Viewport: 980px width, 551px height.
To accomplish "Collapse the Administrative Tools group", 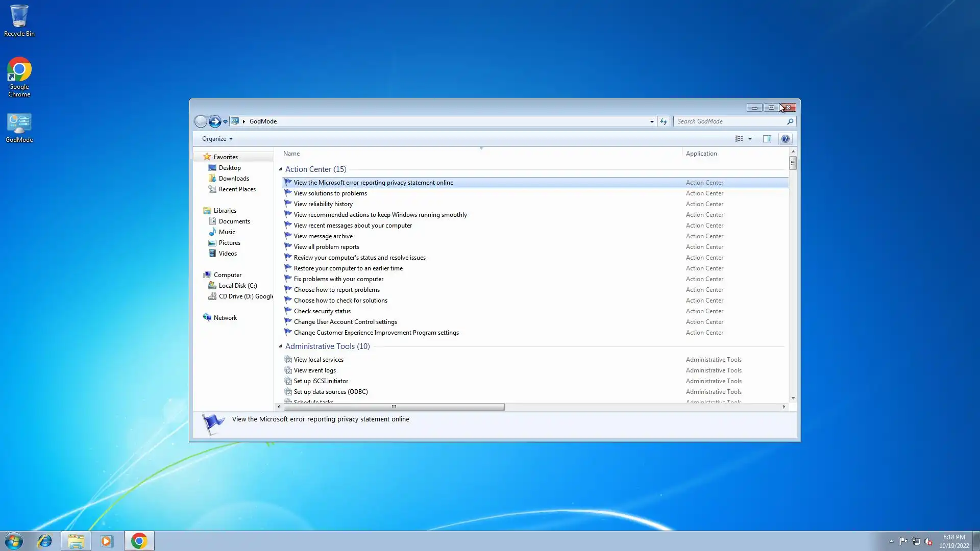I will tap(280, 346).
